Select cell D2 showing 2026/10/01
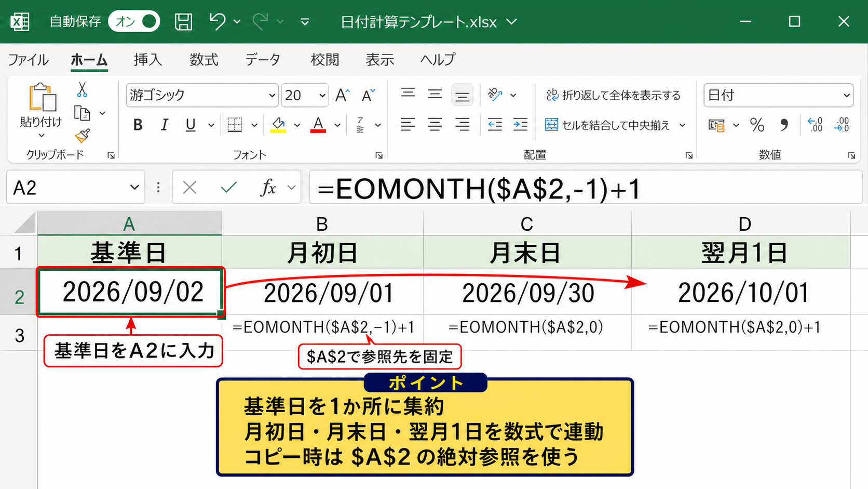868x489 pixels. click(741, 292)
